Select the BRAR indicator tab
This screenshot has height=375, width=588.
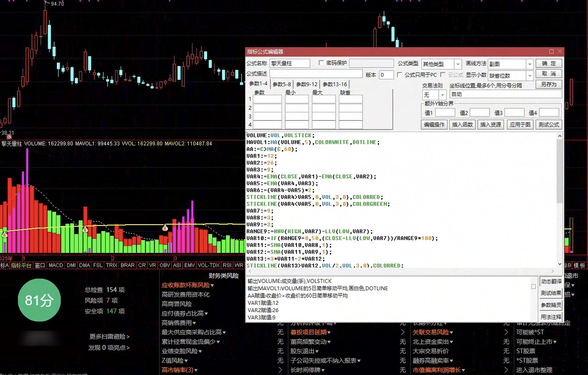[127, 265]
